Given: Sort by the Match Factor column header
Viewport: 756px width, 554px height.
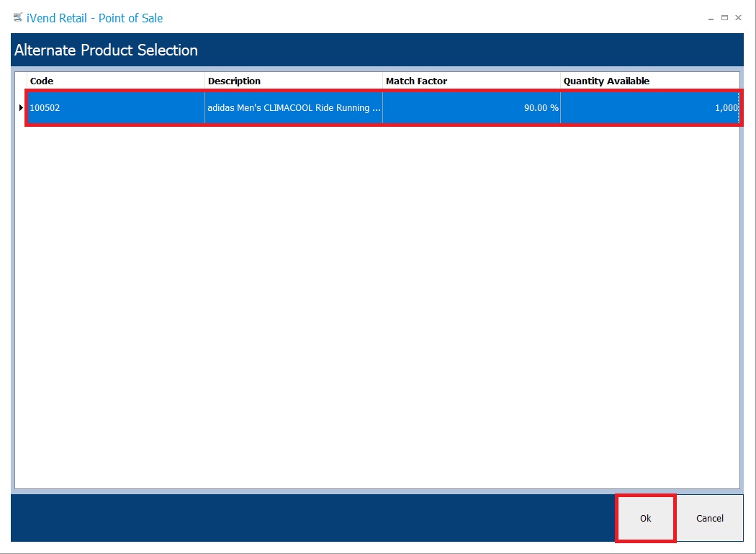Looking at the screenshot, I should (x=472, y=81).
